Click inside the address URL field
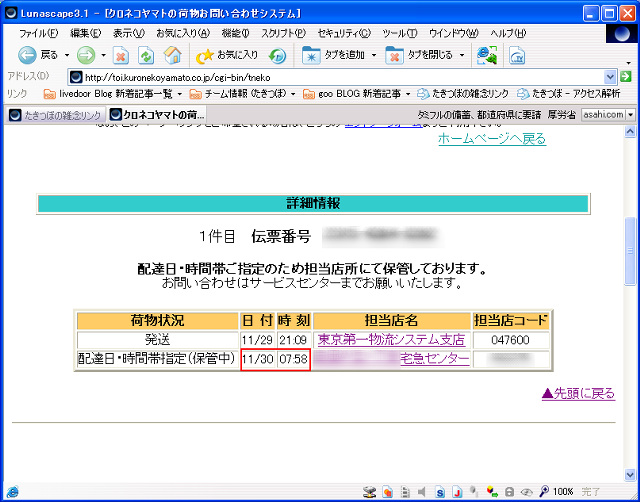The image size is (640, 502). click(x=340, y=76)
